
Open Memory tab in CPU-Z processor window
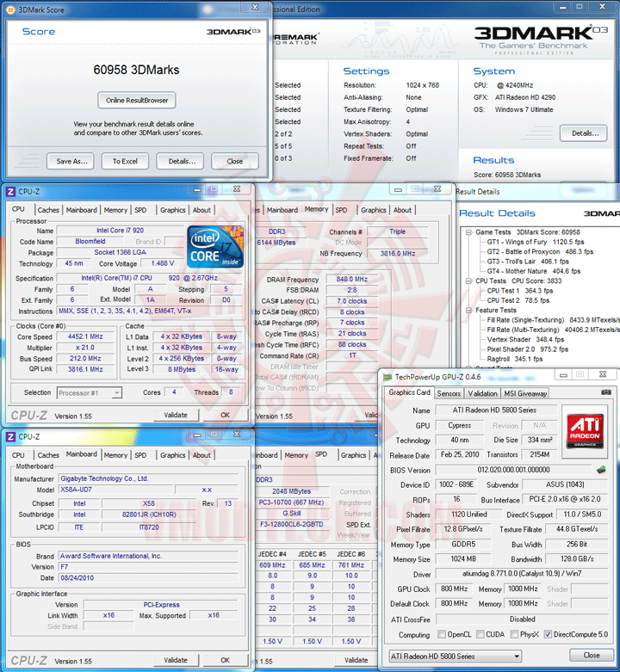[115, 210]
